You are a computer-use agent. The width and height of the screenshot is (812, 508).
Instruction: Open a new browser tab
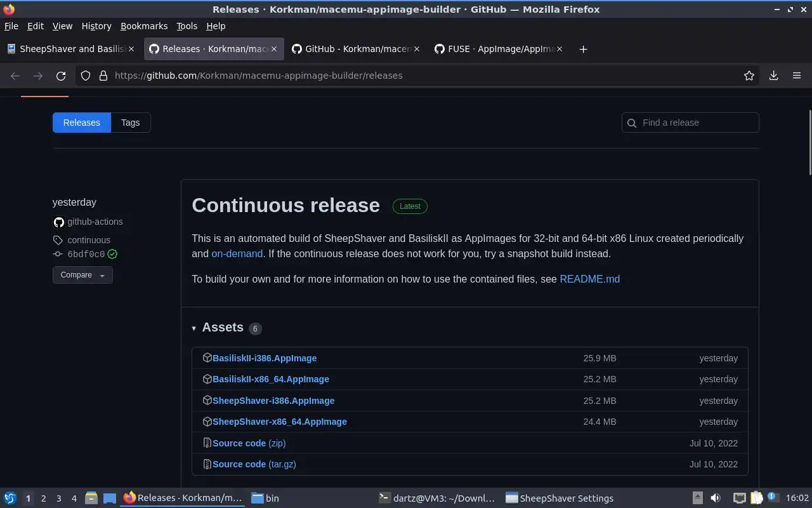[x=583, y=49]
